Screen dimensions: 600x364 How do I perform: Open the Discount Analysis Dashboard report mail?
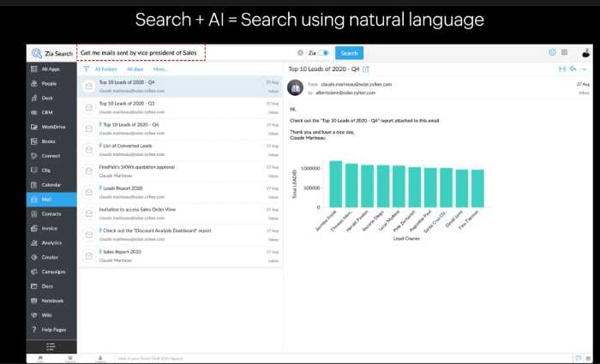[x=180, y=235]
